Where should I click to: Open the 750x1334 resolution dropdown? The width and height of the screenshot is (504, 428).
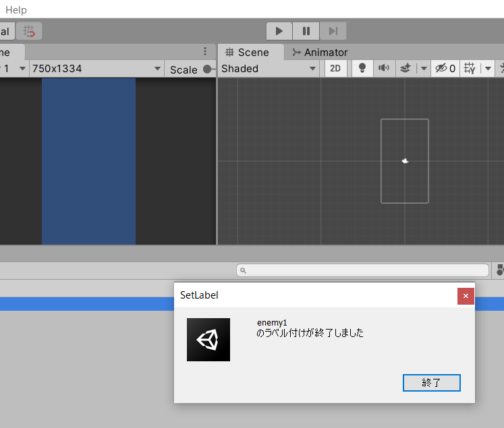pyautogui.click(x=96, y=68)
